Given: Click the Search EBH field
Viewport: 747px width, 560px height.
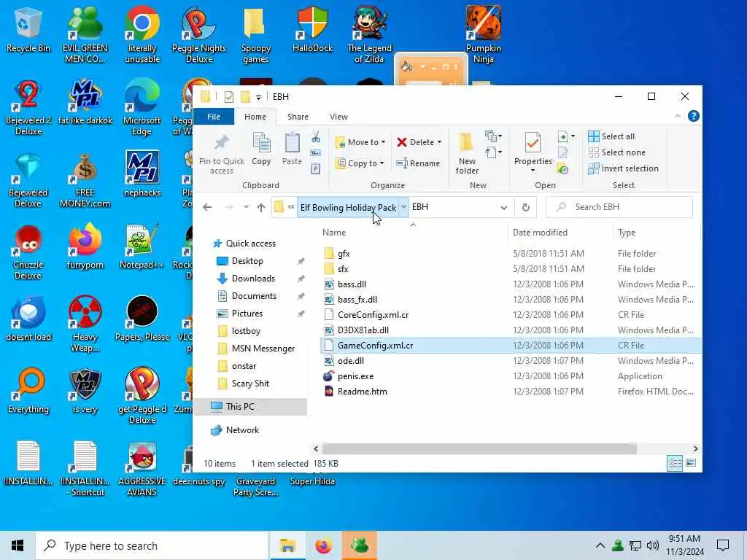Looking at the screenshot, I should coord(619,207).
